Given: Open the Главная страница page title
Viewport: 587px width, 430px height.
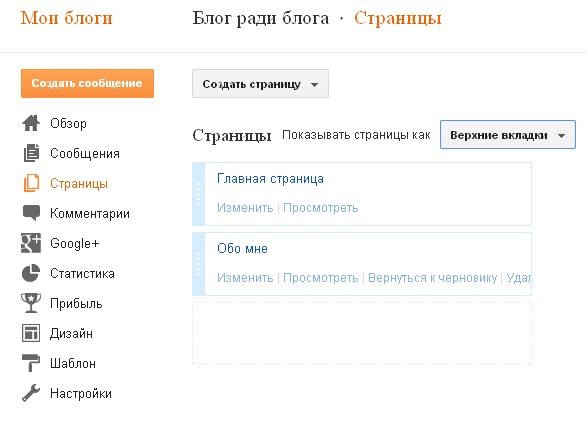Looking at the screenshot, I should point(270,179).
